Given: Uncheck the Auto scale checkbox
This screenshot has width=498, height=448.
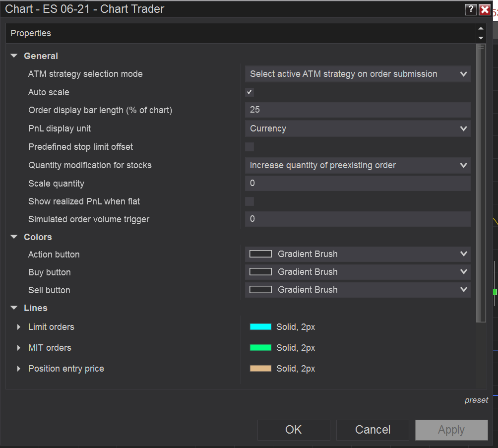Looking at the screenshot, I should pos(249,92).
